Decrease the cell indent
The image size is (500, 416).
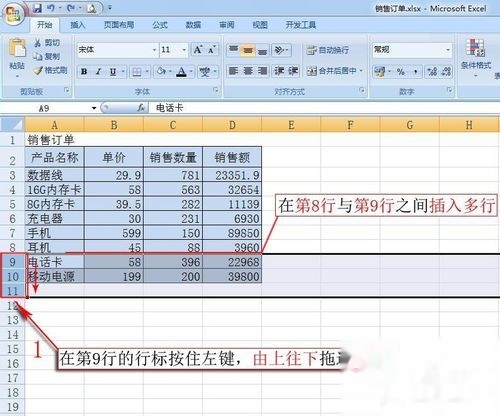pos(279,71)
